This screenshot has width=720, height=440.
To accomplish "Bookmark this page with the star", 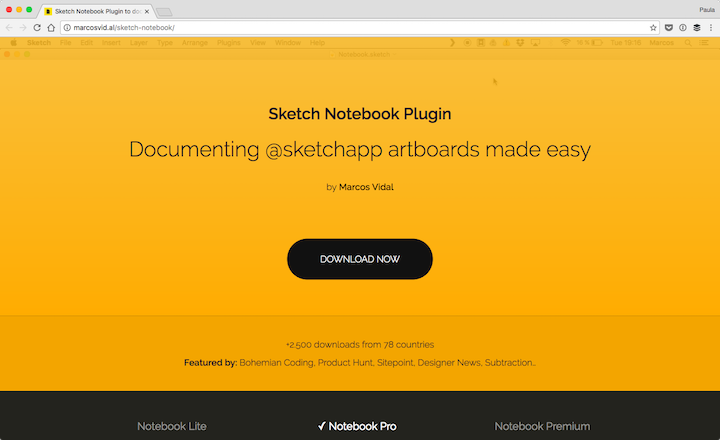I will pos(653,28).
